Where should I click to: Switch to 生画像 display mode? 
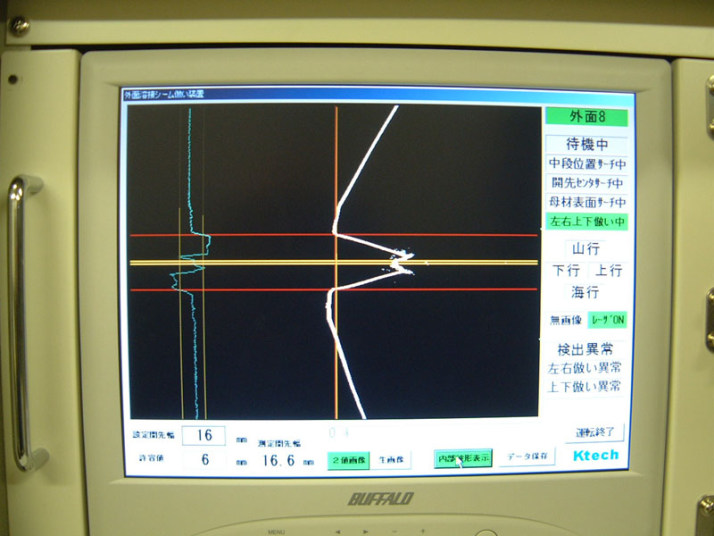click(391, 459)
